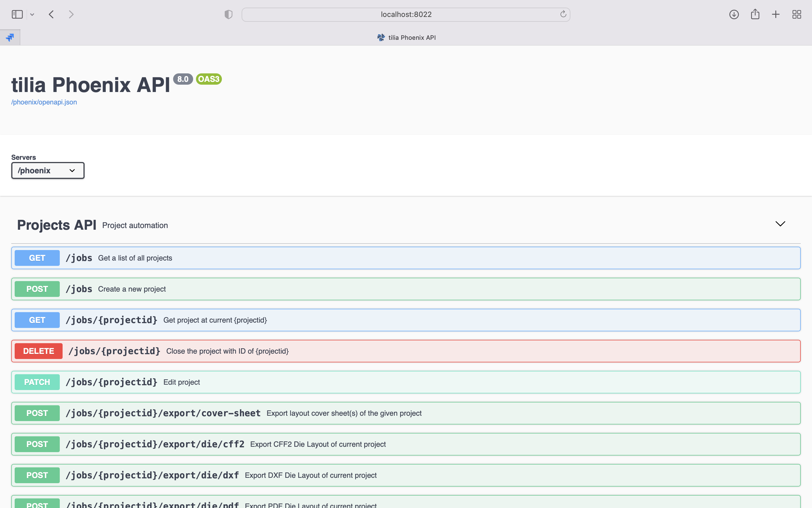Open the /phoenix/openapi.json link

click(x=44, y=102)
